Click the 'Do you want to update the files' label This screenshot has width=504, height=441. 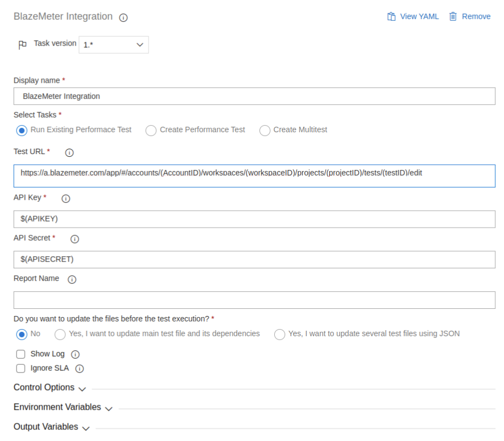[x=111, y=319]
